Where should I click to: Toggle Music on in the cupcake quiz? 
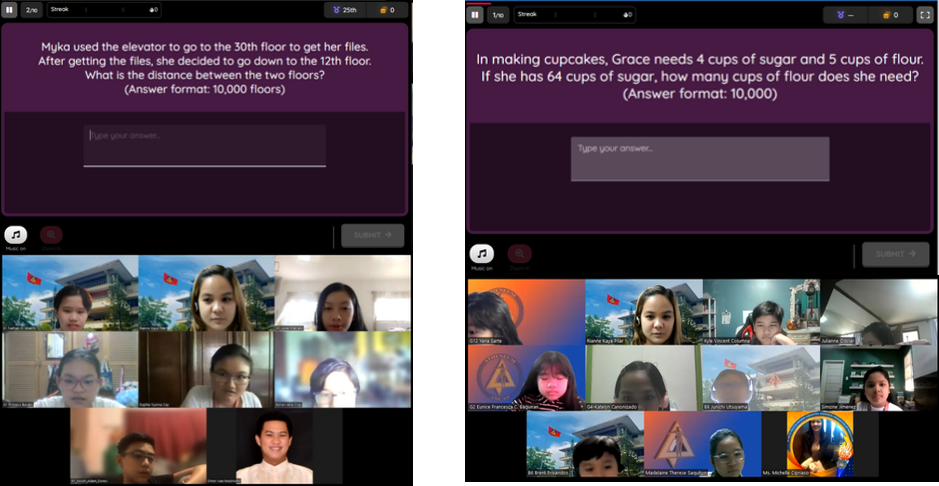coord(482,254)
